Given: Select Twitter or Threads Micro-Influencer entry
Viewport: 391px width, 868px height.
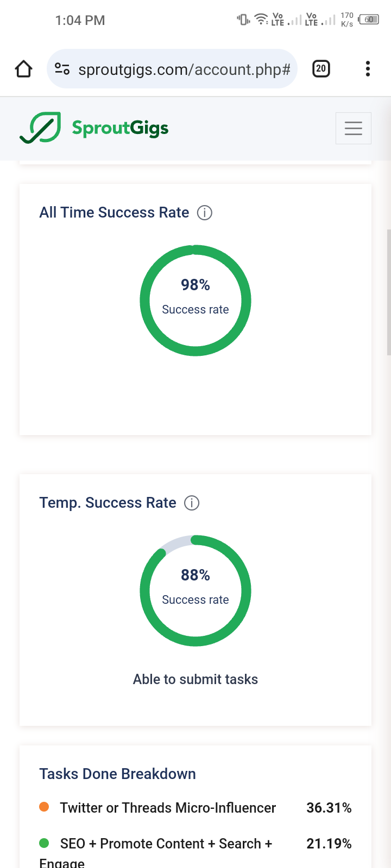Looking at the screenshot, I should click(x=168, y=808).
